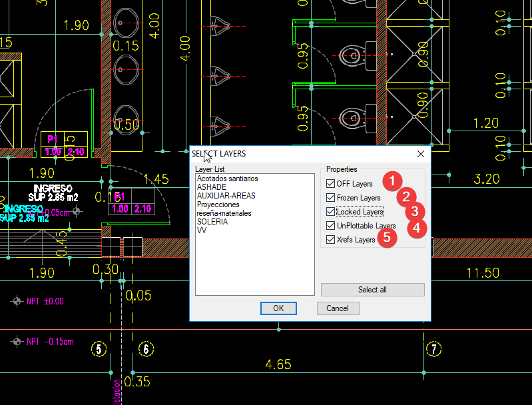This screenshot has height=405, width=532.
Task: Click the NPT ±0.00 level label
Action: click(45, 301)
